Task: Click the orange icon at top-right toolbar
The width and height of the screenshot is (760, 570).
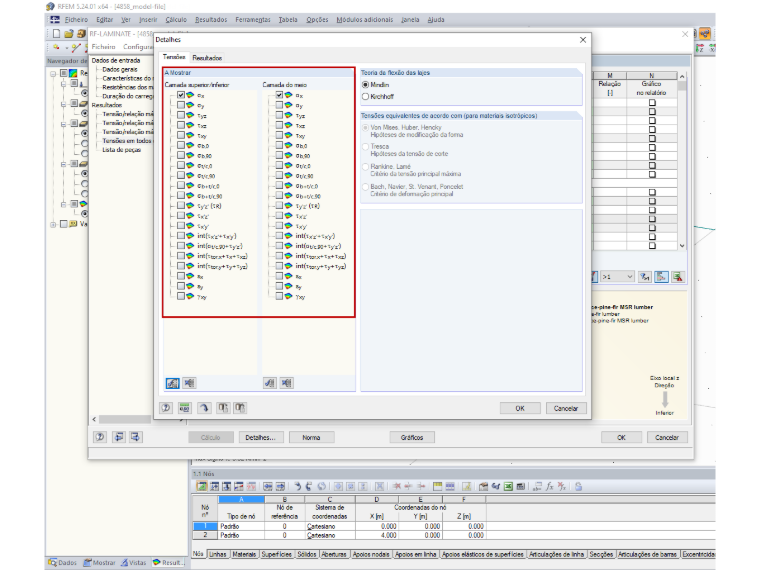Action: click(x=705, y=33)
